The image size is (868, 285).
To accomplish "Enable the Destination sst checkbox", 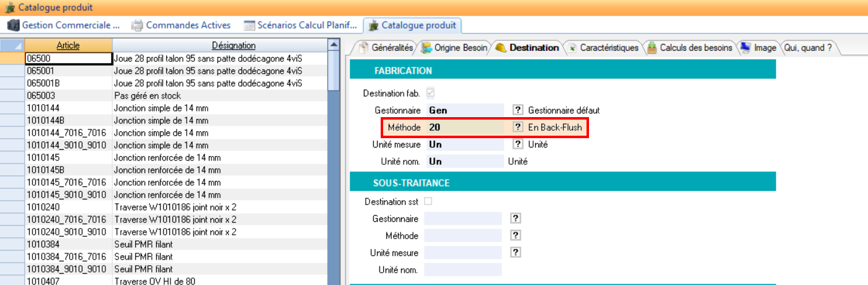I will 428,201.
